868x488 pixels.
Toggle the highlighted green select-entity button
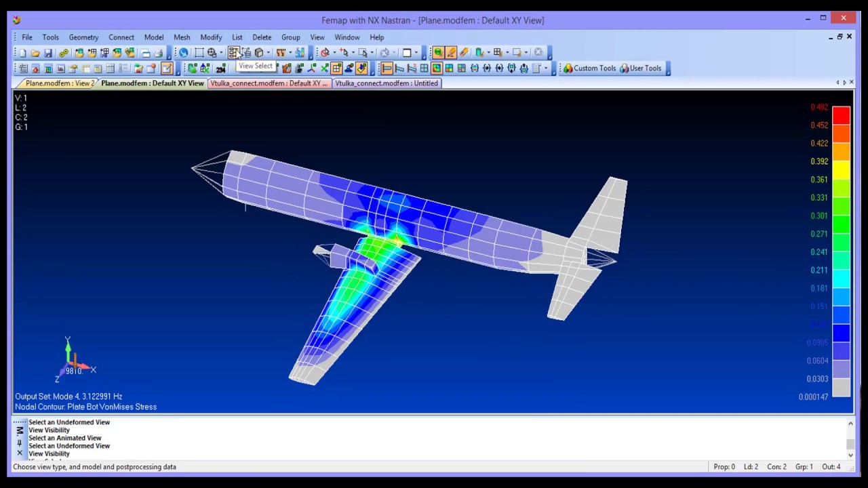pos(438,52)
